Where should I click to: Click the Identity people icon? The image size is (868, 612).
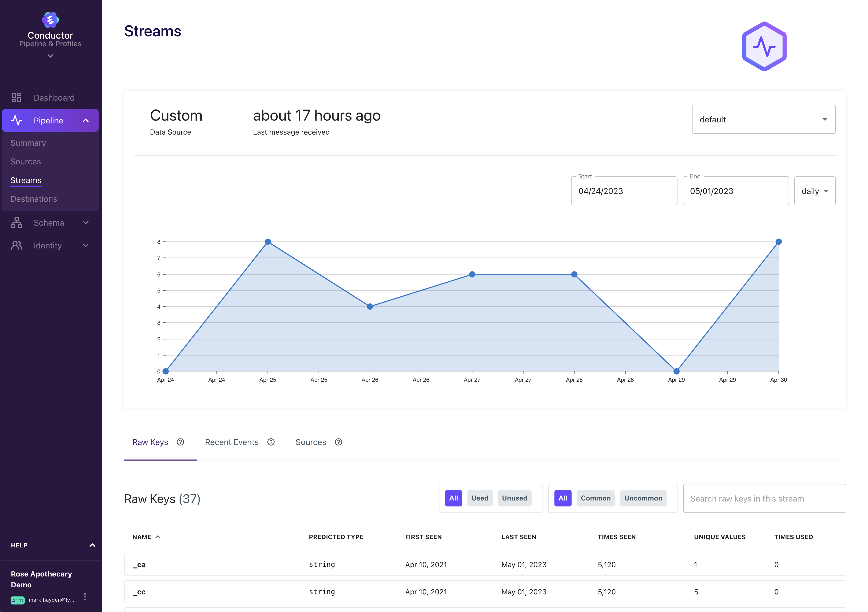click(x=17, y=246)
